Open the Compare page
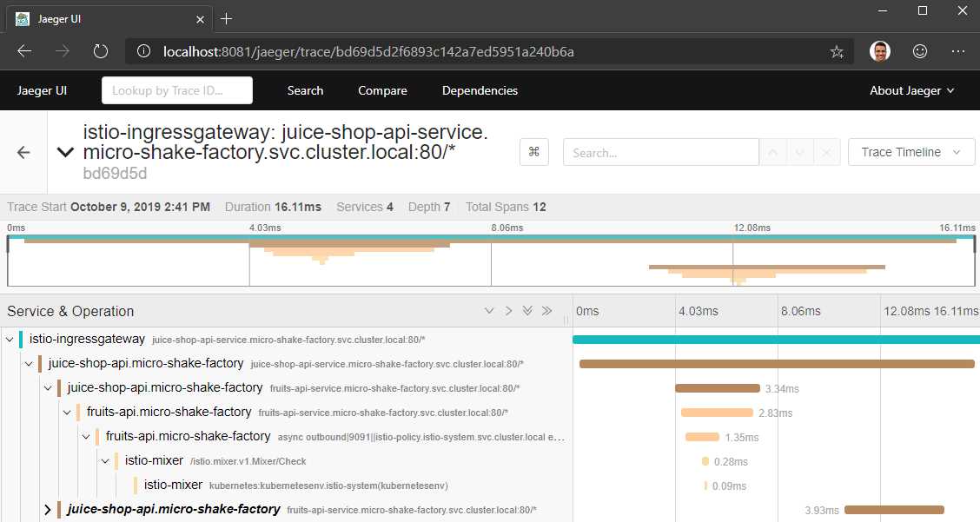Image resolution: width=980 pixels, height=522 pixels. click(x=382, y=90)
